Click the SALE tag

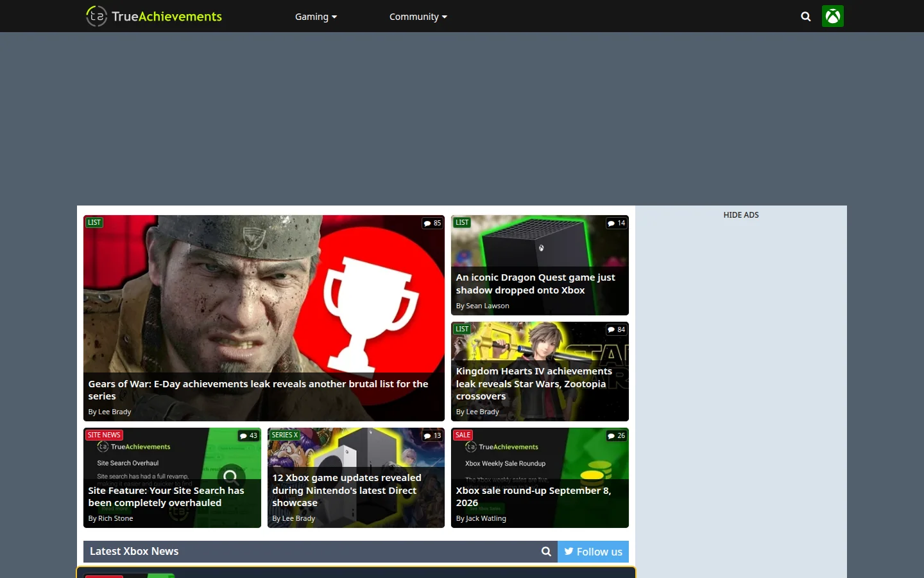tap(463, 435)
